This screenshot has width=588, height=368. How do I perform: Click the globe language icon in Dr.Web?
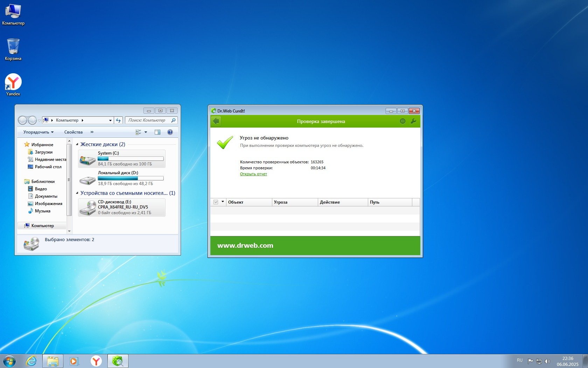[402, 121]
